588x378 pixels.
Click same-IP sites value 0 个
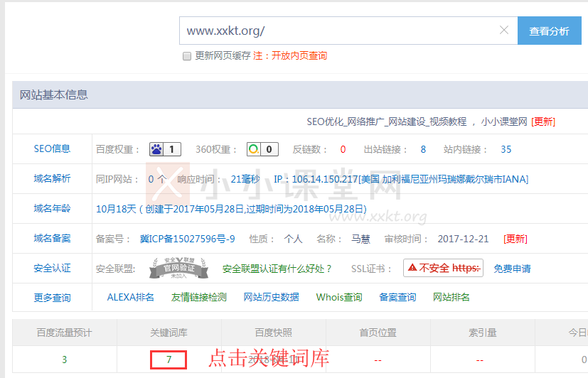pyautogui.click(x=157, y=179)
